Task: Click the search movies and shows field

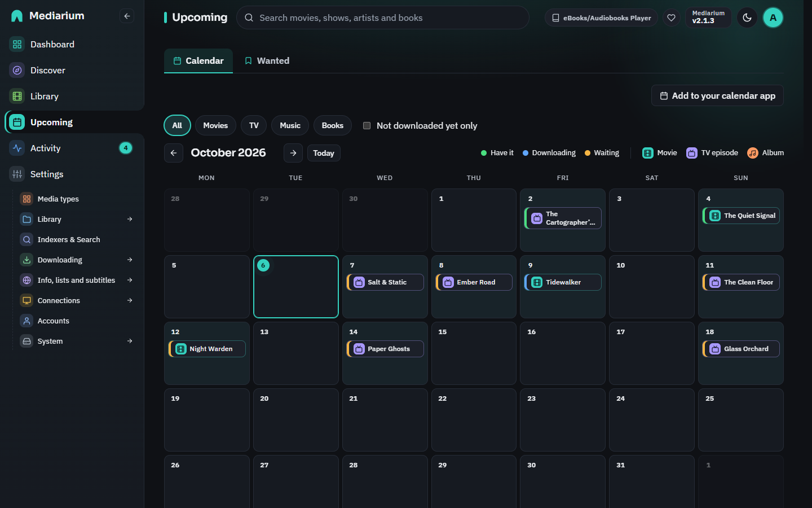Action: tap(383, 17)
